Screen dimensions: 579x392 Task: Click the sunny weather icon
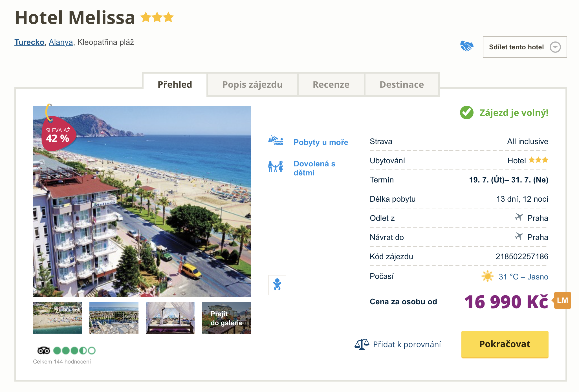(x=487, y=276)
